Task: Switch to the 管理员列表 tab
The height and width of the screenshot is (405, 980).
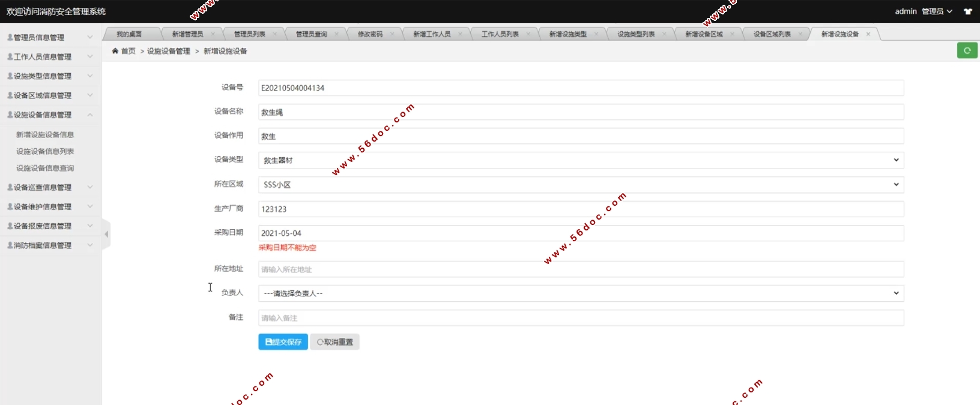Action: pos(250,34)
